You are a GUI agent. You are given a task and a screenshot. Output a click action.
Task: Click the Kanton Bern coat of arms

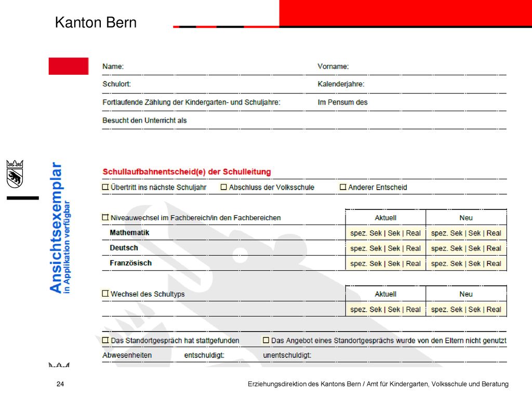coord(15,174)
